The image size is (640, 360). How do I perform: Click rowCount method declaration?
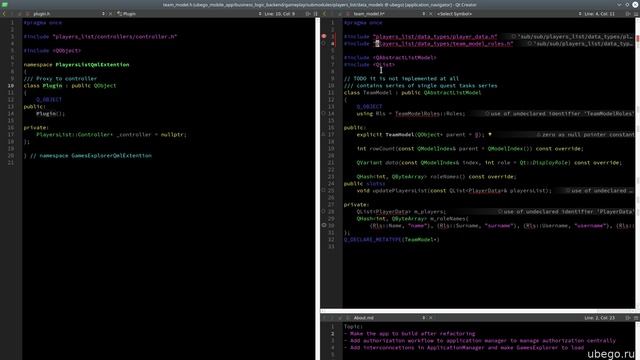[470, 149]
